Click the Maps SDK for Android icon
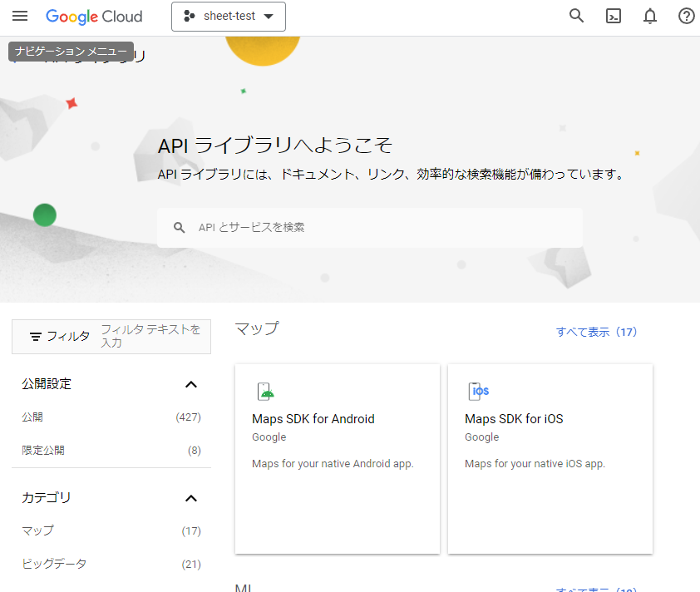This screenshot has height=592, width=700. pyautogui.click(x=268, y=390)
